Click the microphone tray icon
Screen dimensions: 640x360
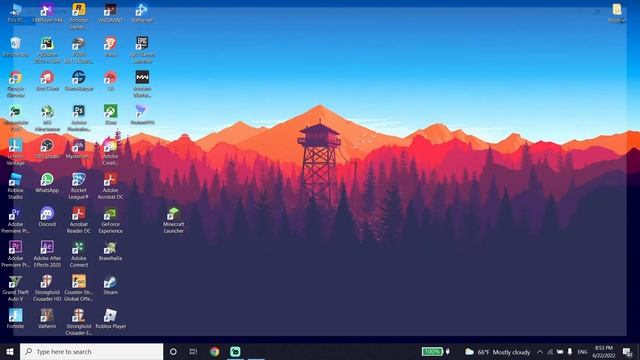[x=570, y=352]
